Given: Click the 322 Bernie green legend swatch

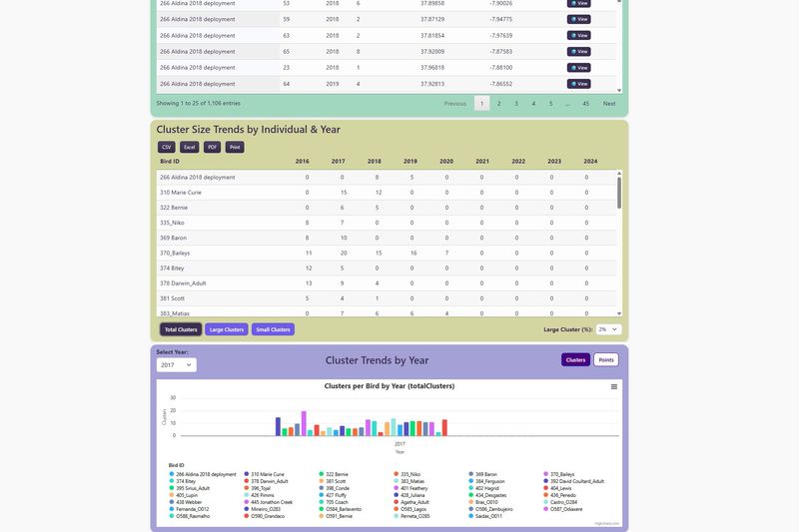Looking at the screenshot, I should click(322, 474).
